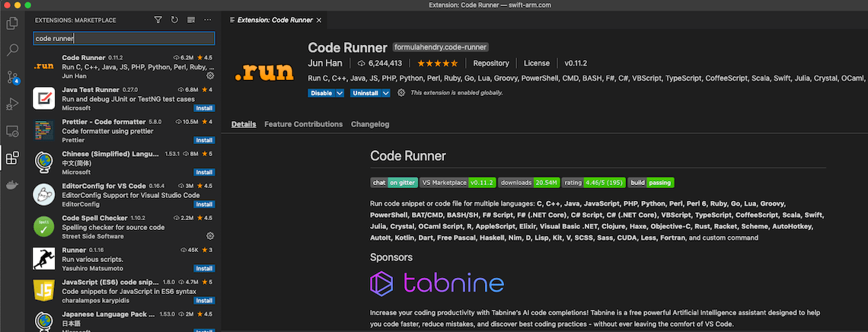Select Japanese Language Pack list entry

123,321
